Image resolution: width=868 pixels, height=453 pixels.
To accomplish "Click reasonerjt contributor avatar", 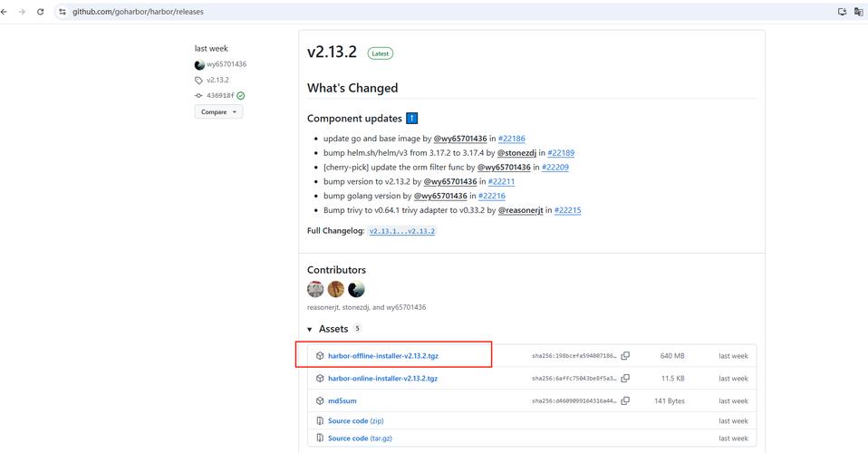I will 315,289.
